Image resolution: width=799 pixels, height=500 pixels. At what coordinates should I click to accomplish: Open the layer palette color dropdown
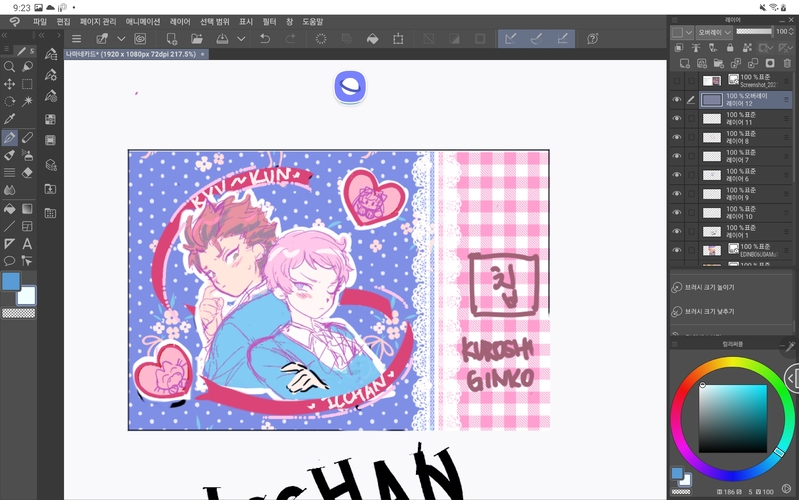(x=682, y=32)
